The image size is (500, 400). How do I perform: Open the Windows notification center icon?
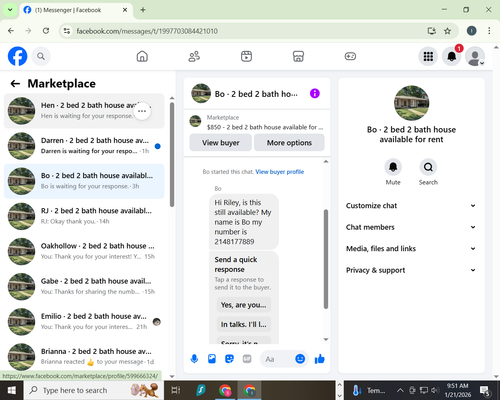[x=485, y=390]
